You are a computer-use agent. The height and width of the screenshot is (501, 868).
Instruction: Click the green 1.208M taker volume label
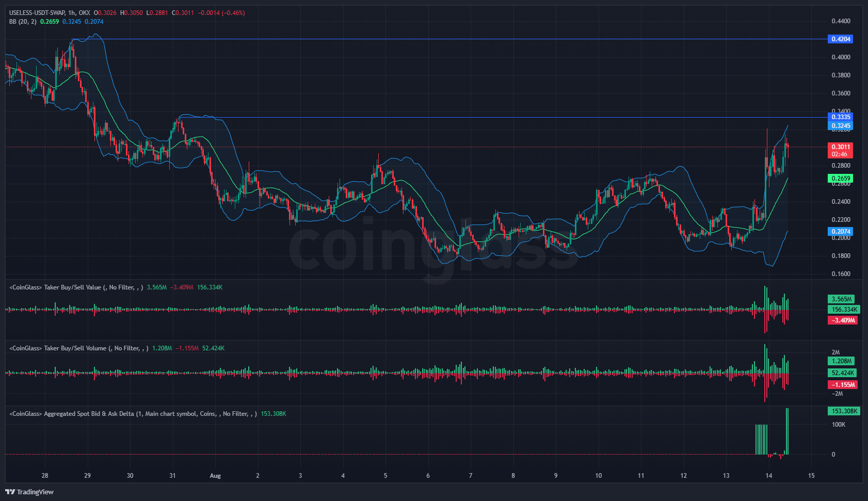pyautogui.click(x=841, y=361)
